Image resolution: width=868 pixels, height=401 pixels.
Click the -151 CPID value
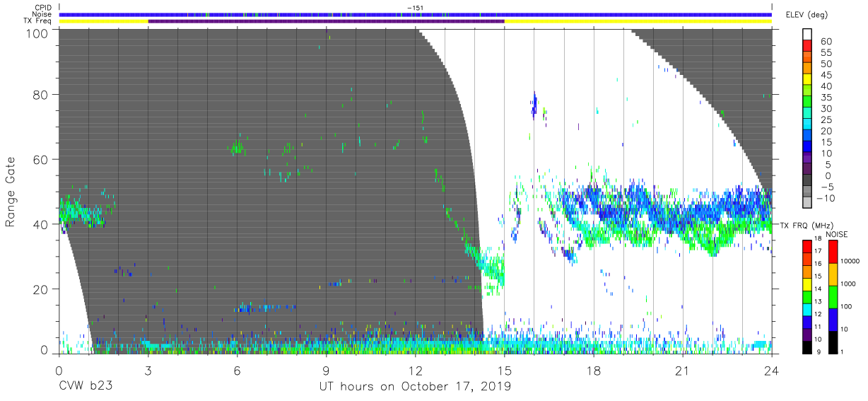415,8
